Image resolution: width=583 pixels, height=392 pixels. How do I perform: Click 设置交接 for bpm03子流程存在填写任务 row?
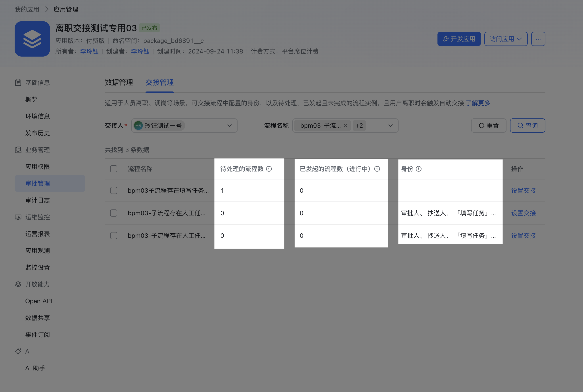point(523,191)
